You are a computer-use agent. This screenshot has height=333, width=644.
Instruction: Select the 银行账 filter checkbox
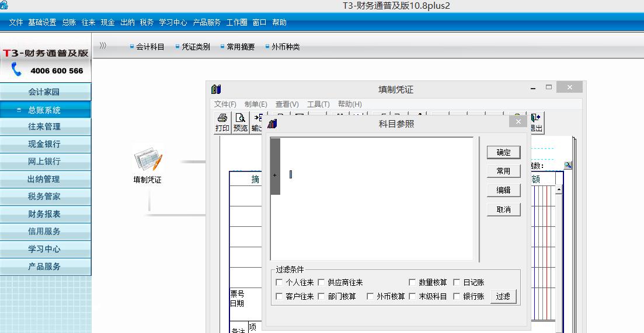click(457, 296)
